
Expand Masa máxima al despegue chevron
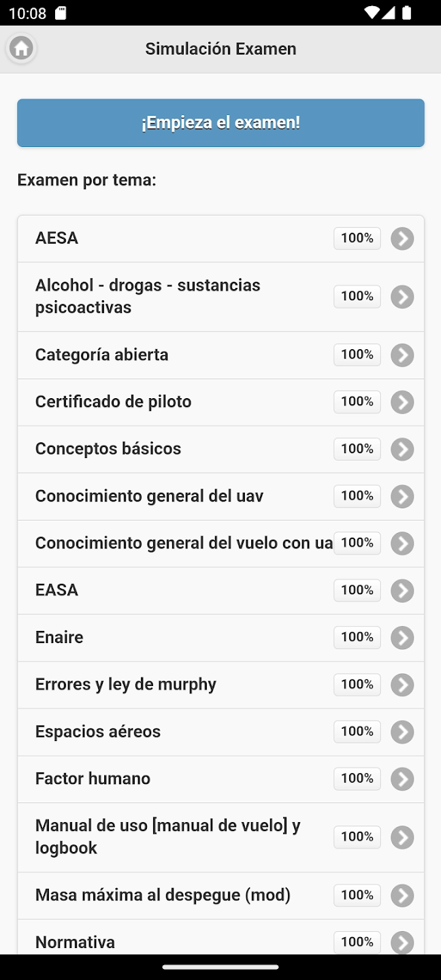[402, 896]
